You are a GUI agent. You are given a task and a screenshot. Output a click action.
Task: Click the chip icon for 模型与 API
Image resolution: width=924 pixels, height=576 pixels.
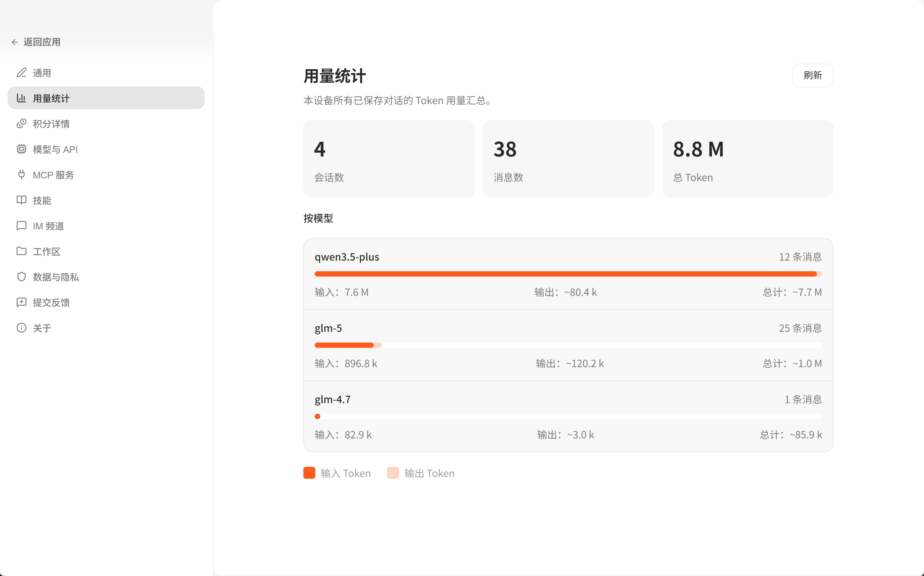[x=21, y=149]
